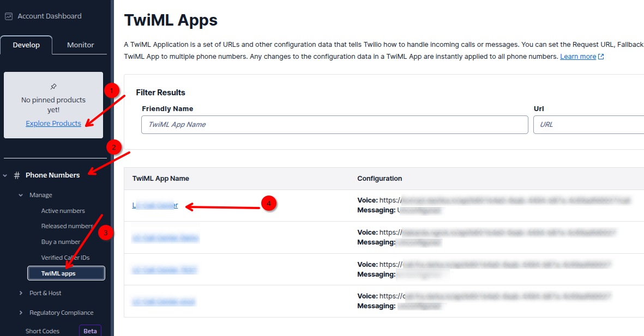
Task: Click the Account Dashboard icon in sidebar
Action: [x=8, y=16]
